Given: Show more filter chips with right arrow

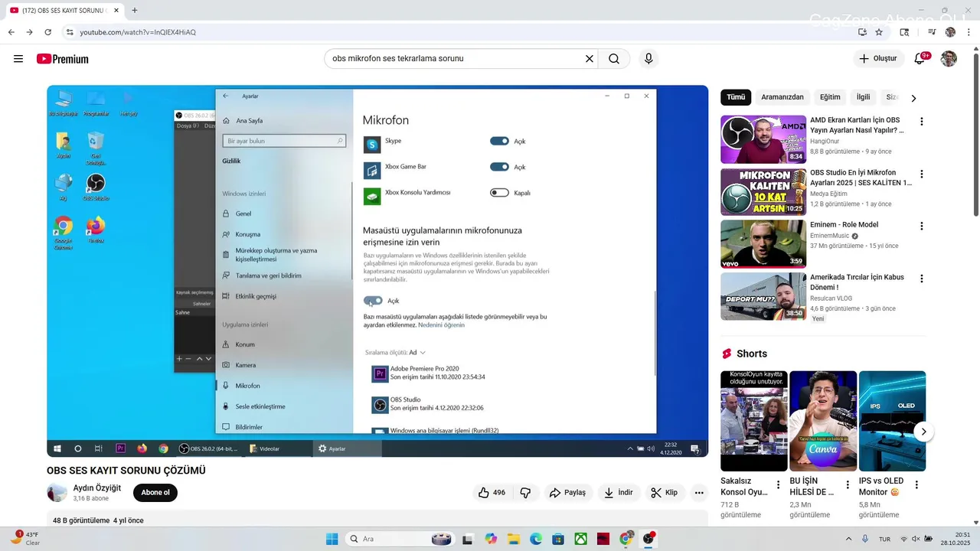Looking at the screenshot, I should (913, 98).
